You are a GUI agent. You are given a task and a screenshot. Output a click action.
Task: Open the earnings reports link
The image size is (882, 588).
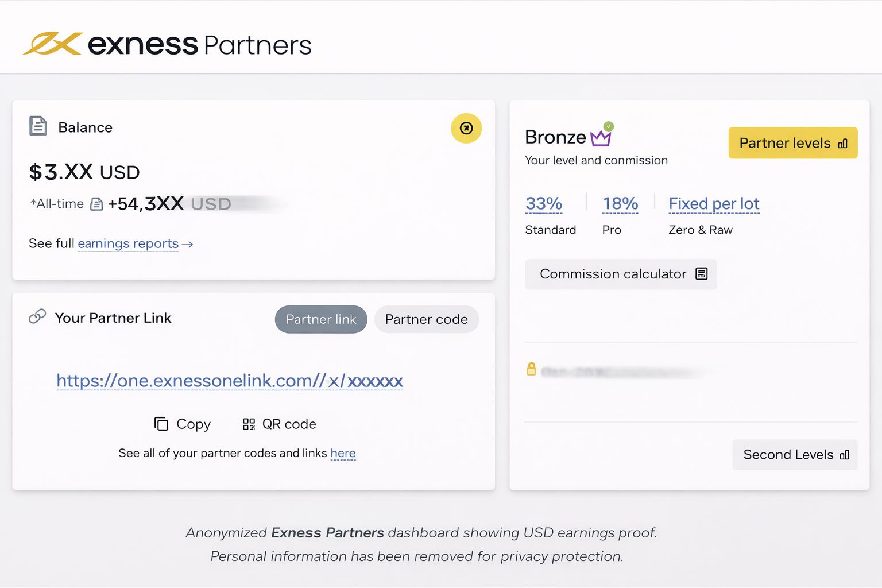coord(128,243)
